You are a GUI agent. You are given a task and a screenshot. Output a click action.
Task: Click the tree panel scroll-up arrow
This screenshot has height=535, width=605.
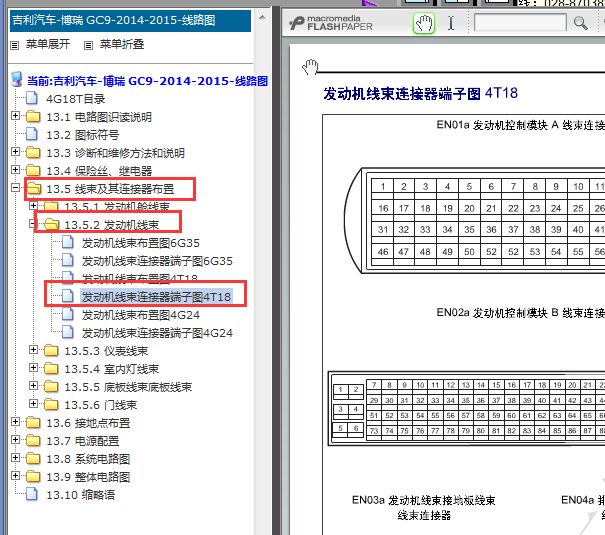pyautogui.click(x=262, y=17)
